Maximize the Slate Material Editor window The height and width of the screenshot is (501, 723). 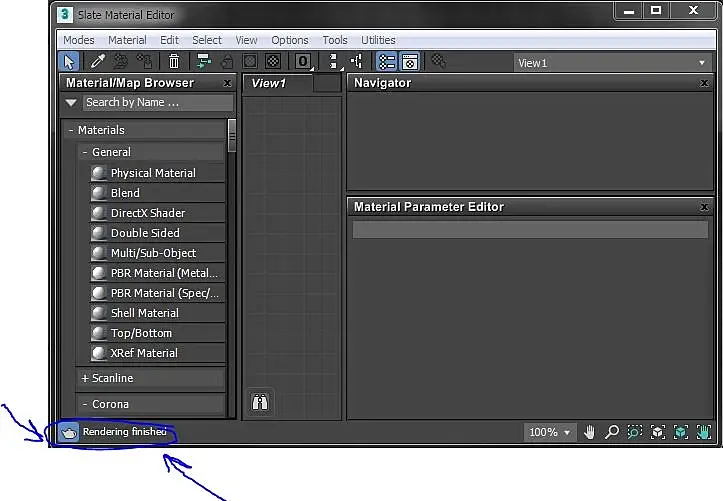click(656, 11)
